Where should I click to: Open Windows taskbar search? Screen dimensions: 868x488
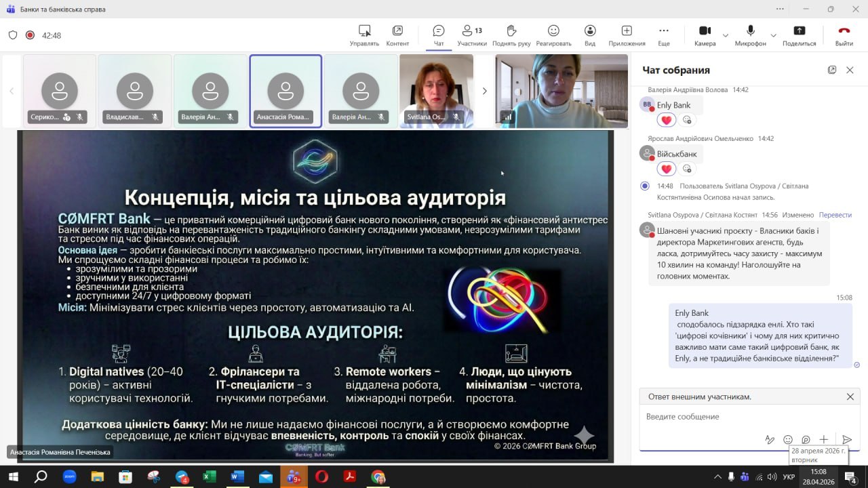pyautogui.click(x=41, y=476)
